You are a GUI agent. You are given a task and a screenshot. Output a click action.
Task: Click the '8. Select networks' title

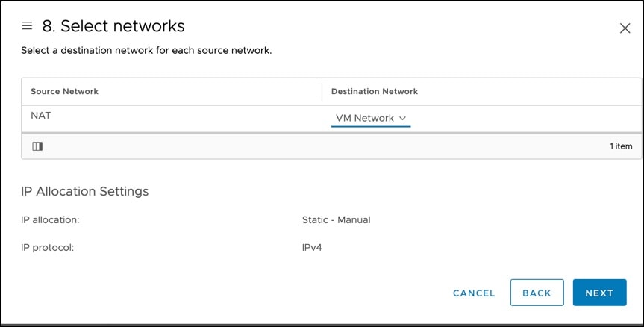[x=113, y=26]
